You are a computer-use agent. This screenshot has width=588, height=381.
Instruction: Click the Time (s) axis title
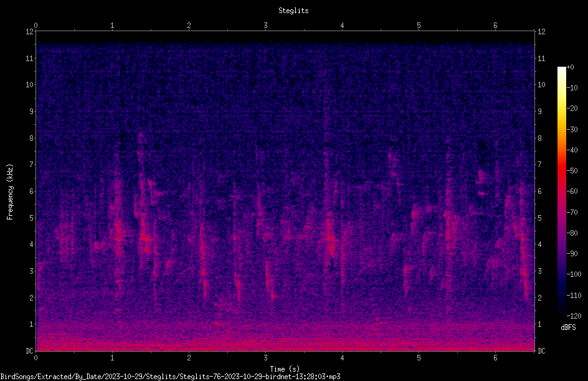click(x=285, y=369)
